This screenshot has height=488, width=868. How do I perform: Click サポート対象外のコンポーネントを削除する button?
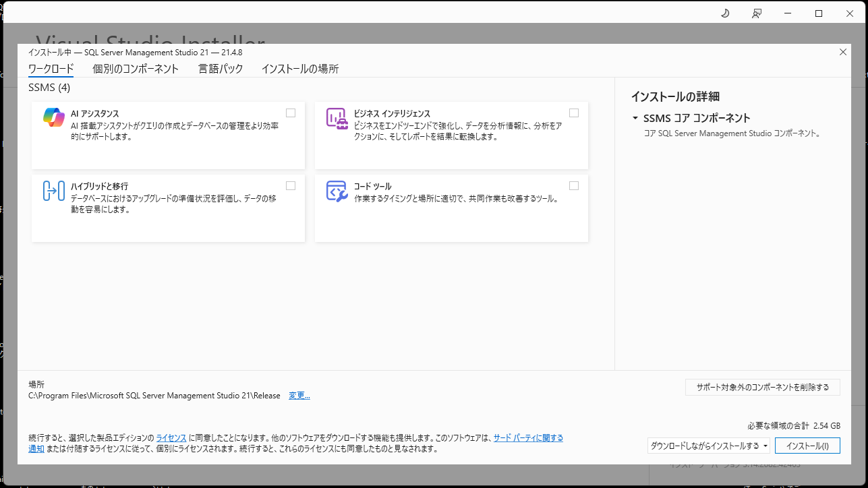coord(762,387)
